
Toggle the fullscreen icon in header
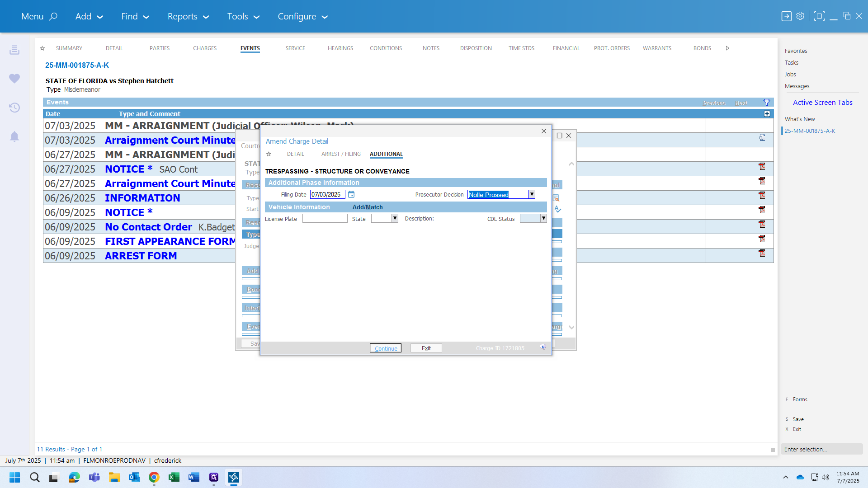coord(819,16)
